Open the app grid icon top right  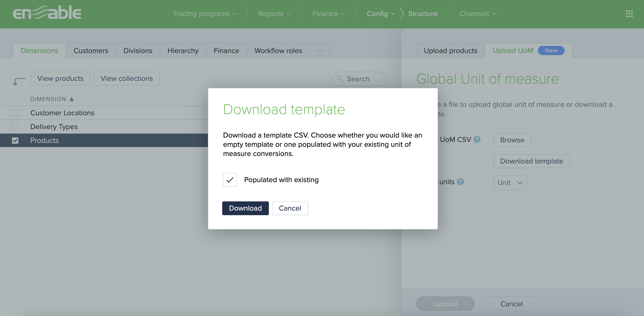pos(629,14)
